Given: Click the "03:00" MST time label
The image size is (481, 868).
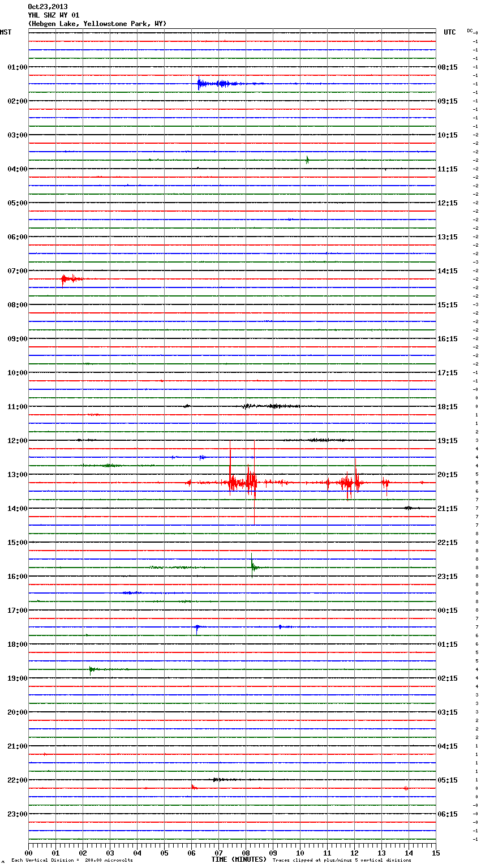Looking at the screenshot, I should [x=18, y=135].
